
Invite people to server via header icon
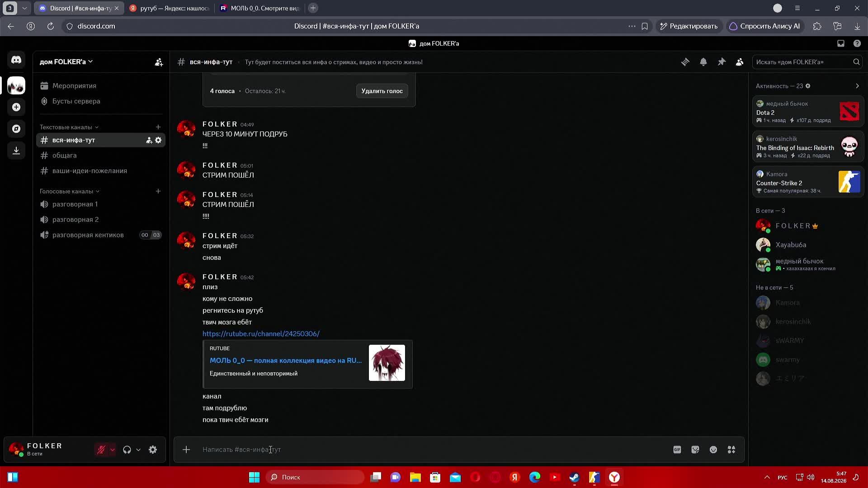coord(159,62)
